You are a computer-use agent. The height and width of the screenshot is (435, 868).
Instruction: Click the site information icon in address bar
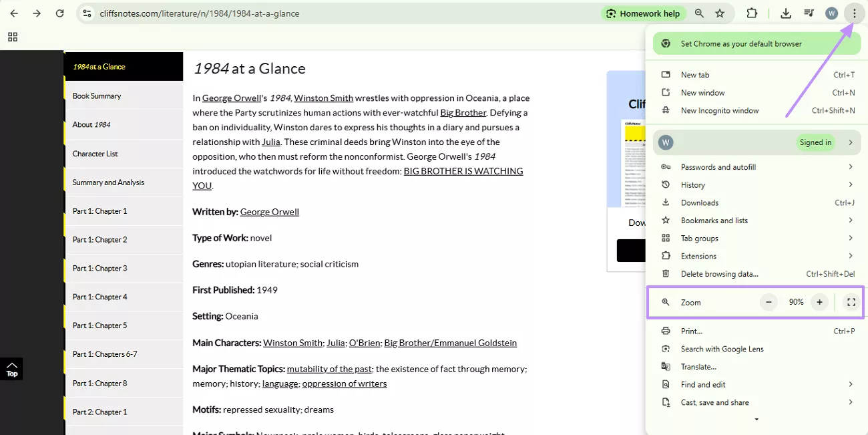click(87, 13)
